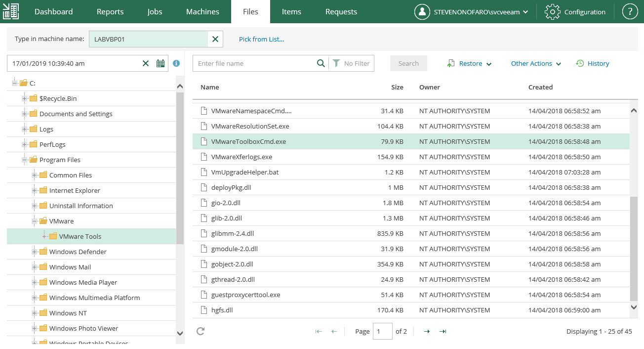
Task: Go to next page arrow
Action: [x=427, y=331]
